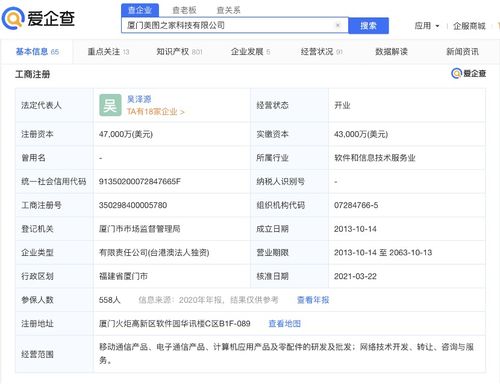Open the 查看年报 link
Screen dimensions: 500x384
pyautogui.click(x=313, y=300)
